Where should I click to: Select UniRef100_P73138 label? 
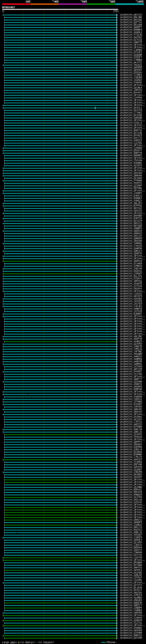131,35
